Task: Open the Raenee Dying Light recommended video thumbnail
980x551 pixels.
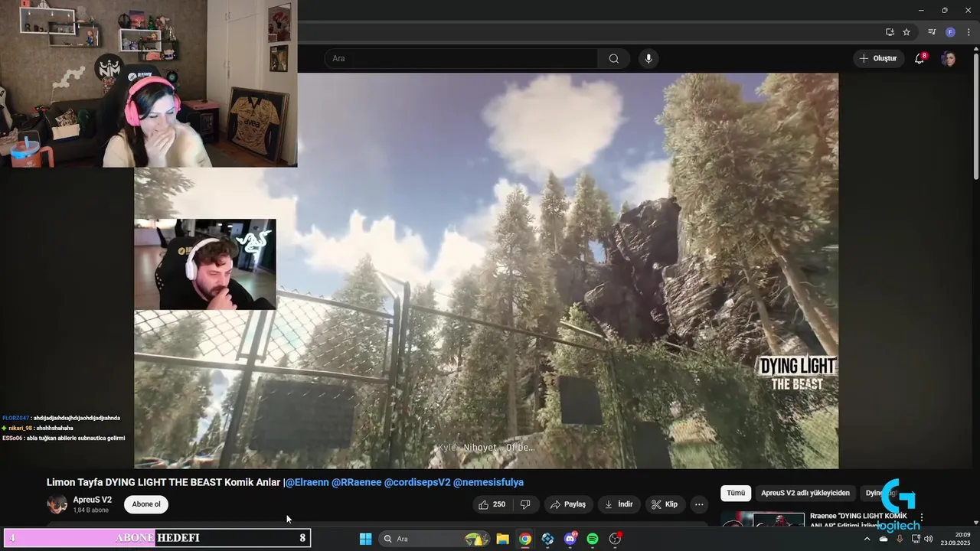Action: click(763, 520)
